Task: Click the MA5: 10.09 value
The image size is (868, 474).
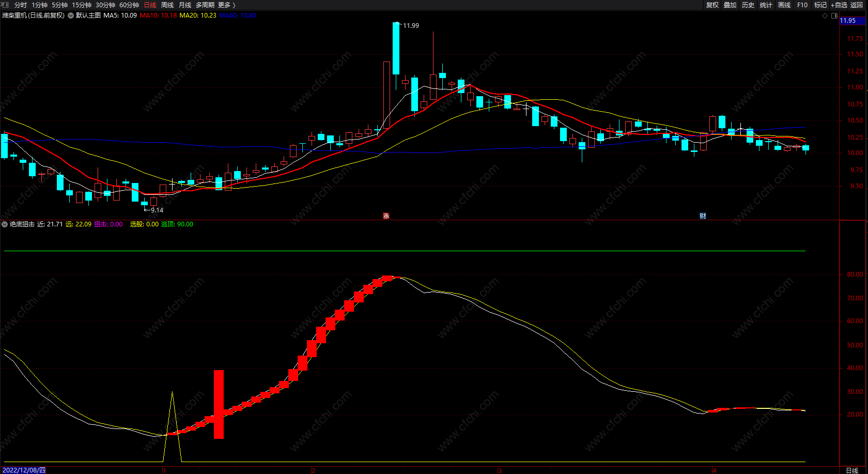Action: point(120,16)
